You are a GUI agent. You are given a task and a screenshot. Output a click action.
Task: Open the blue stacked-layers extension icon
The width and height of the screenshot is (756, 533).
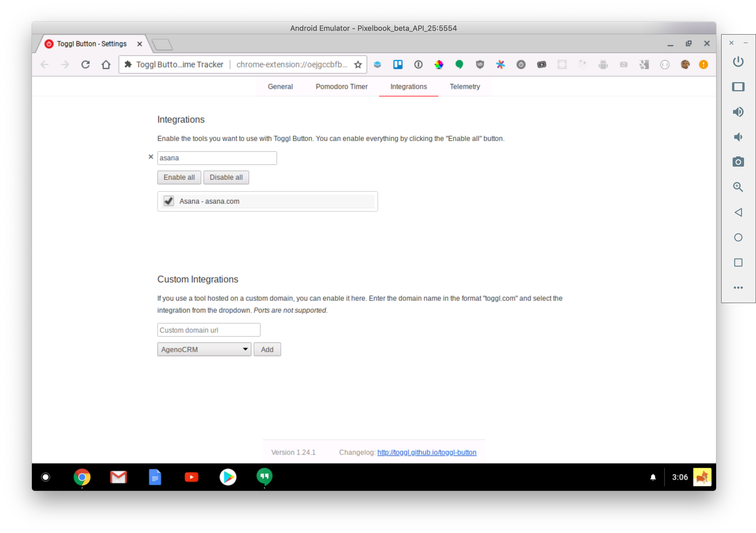coord(377,64)
